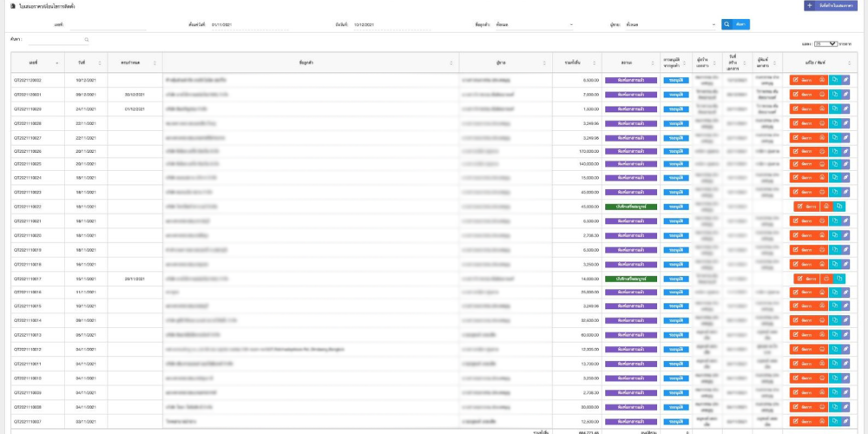868x434 pixels.
Task: Open the salesperson filter dropdown
Action: point(671,25)
